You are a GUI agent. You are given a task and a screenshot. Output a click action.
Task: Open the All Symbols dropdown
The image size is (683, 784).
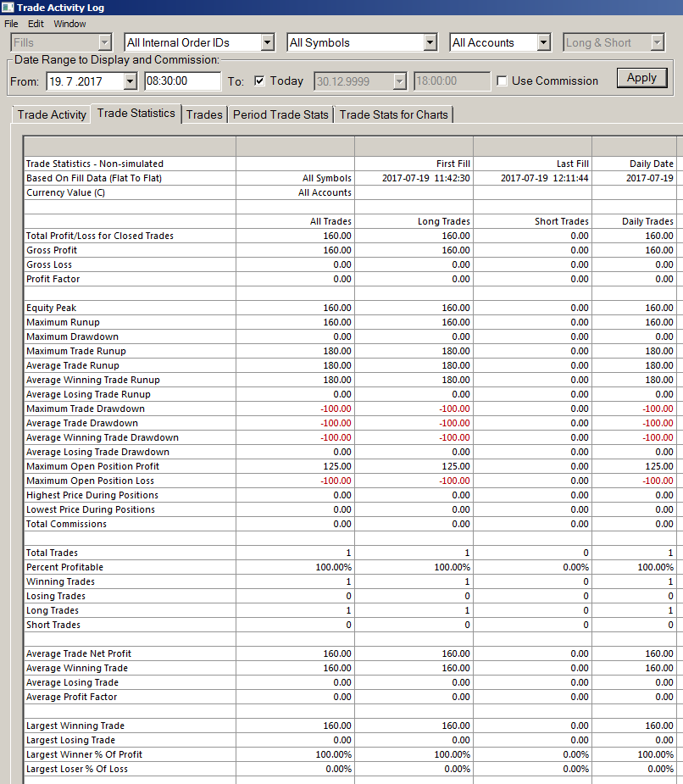click(x=430, y=42)
